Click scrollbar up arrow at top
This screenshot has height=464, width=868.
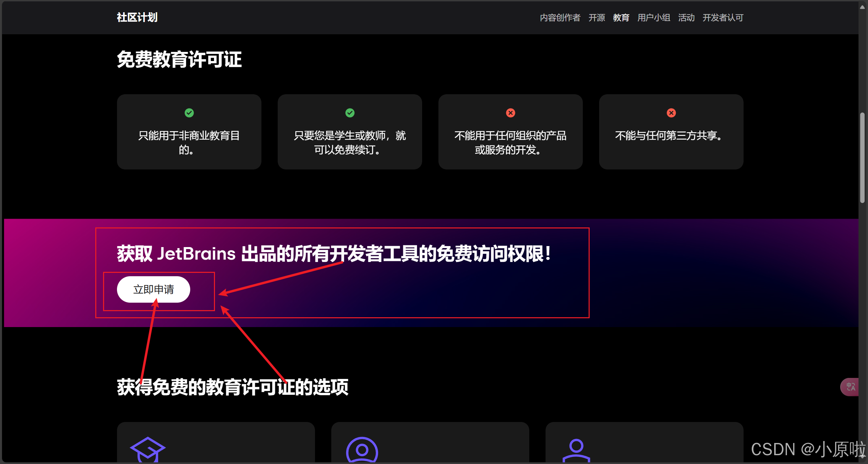[x=862, y=7]
